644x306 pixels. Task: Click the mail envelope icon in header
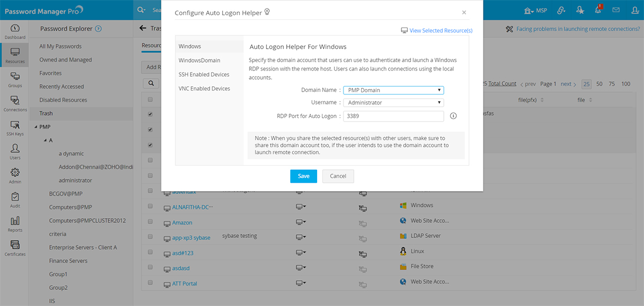[x=616, y=10]
